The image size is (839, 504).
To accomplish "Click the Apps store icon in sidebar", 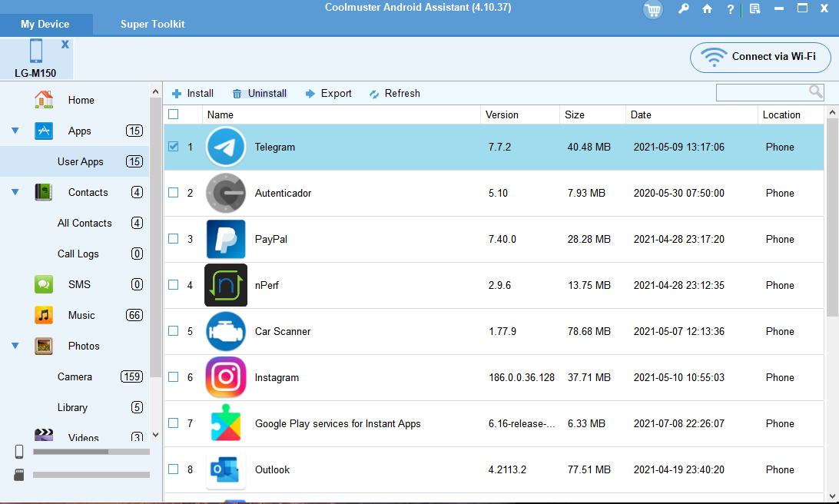I will tap(44, 131).
